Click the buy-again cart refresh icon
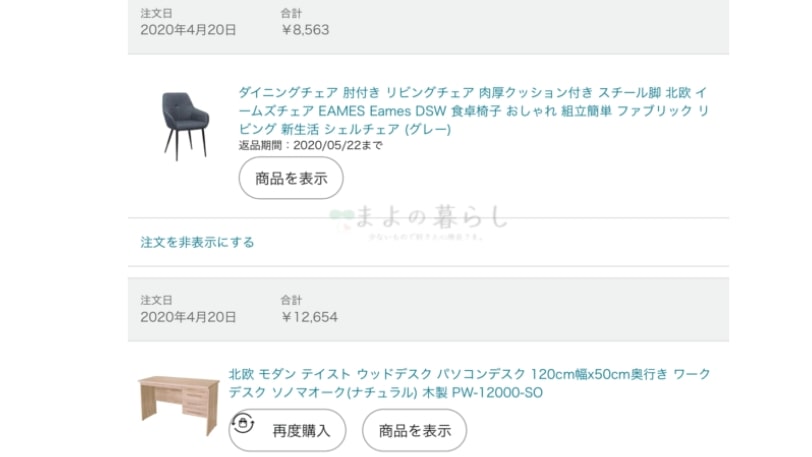Screen dimensions: 812x457 (x=243, y=423)
